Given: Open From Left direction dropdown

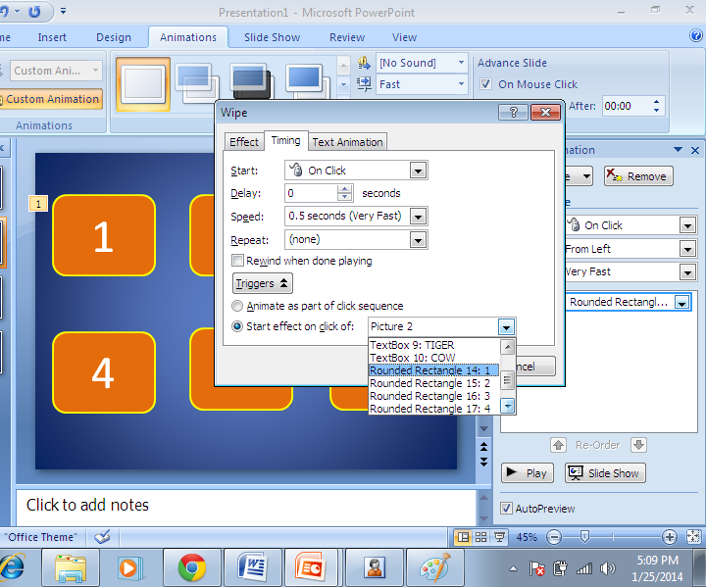Looking at the screenshot, I should point(687,249).
